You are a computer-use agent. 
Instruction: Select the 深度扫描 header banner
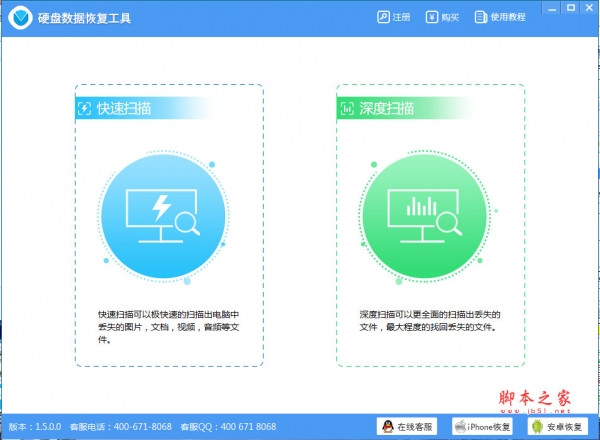404,108
